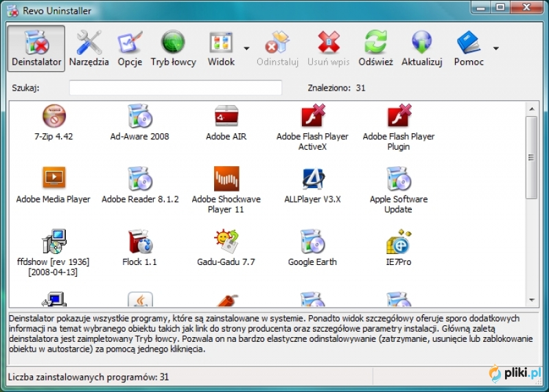Select ffdshow rev 1936 icon
549x392 pixels.
pyautogui.click(x=54, y=242)
